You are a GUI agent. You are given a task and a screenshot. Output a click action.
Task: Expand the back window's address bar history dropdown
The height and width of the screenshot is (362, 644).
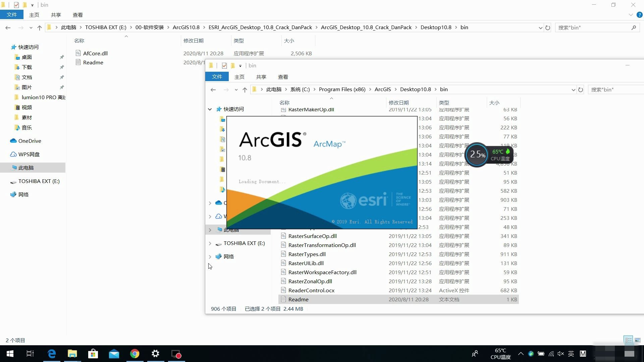point(540,27)
